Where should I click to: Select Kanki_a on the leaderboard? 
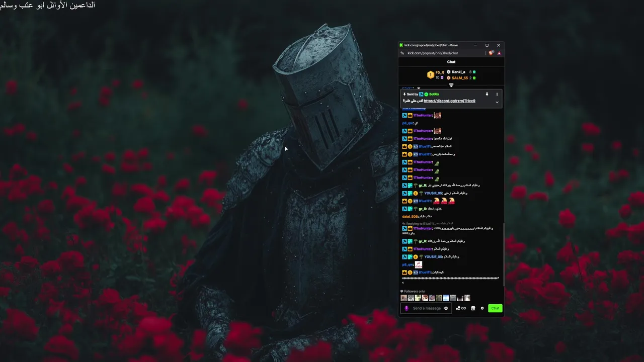coord(458,72)
